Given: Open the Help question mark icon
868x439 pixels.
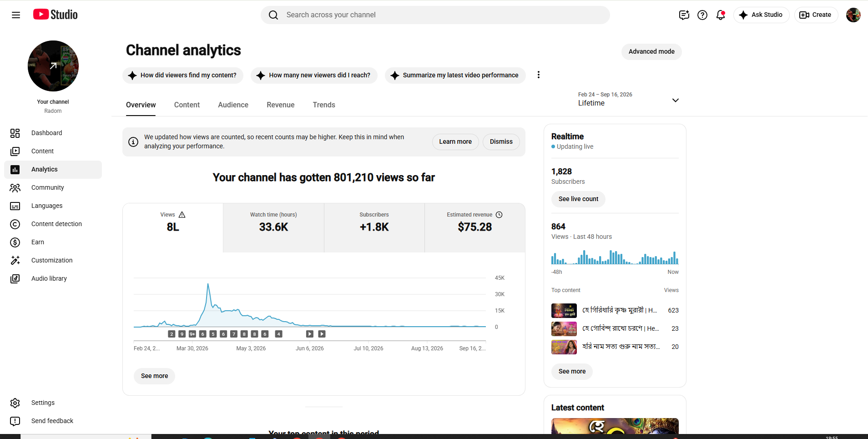Looking at the screenshot, I should pyautogui.click(x=702, y=15).
